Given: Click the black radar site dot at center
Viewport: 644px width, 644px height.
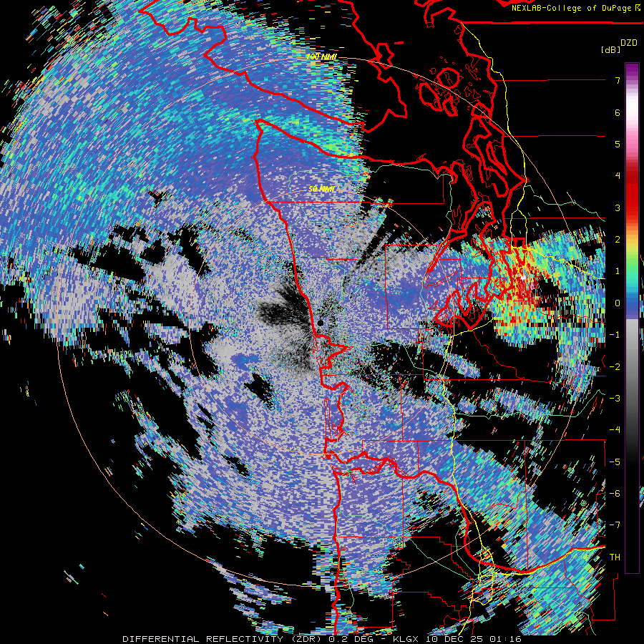Looking at the screenshot, I should 321,323.
